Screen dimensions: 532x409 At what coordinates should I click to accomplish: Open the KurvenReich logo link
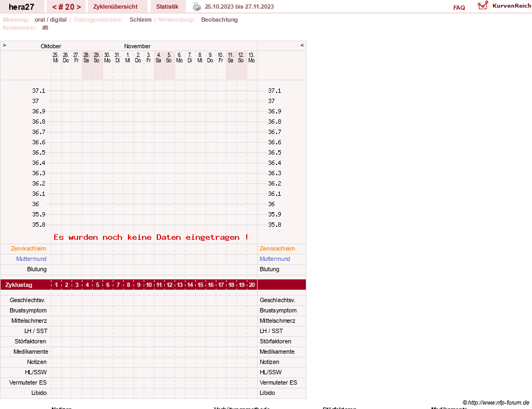tap(504, 6)
